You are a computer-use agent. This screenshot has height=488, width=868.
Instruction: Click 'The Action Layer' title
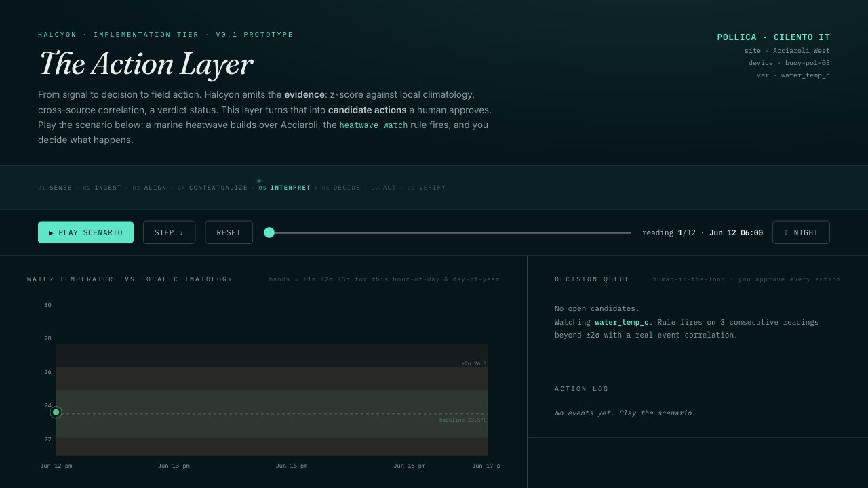[x=146, y=64]
